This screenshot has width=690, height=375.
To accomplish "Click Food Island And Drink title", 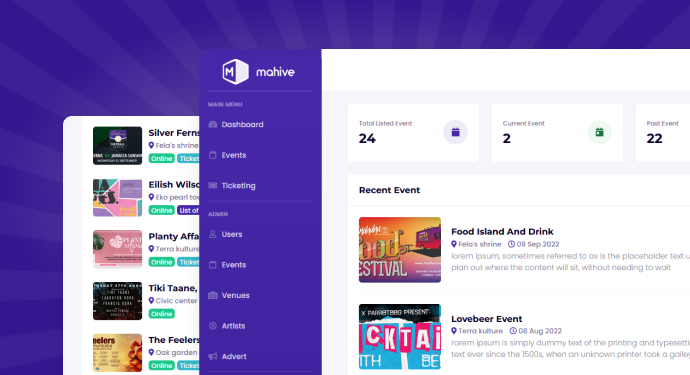I will point(502,232).
